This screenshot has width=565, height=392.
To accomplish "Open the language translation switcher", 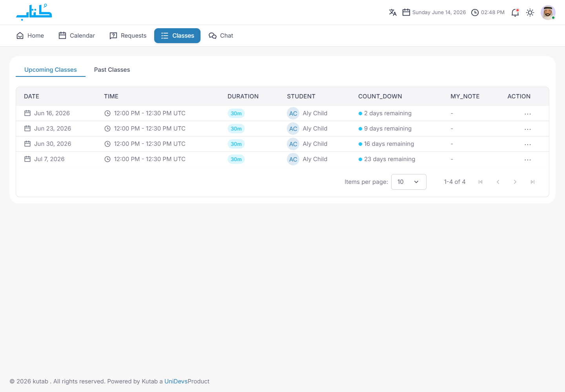I will click(393, 13).
